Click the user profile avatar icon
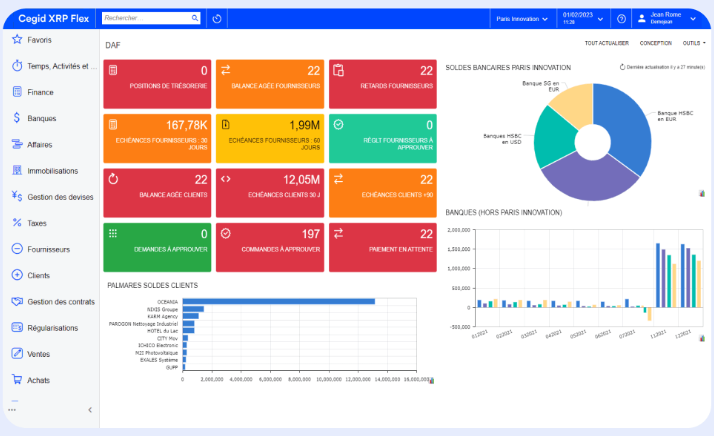This screenshot has height=436, width=714. point(642,19)
